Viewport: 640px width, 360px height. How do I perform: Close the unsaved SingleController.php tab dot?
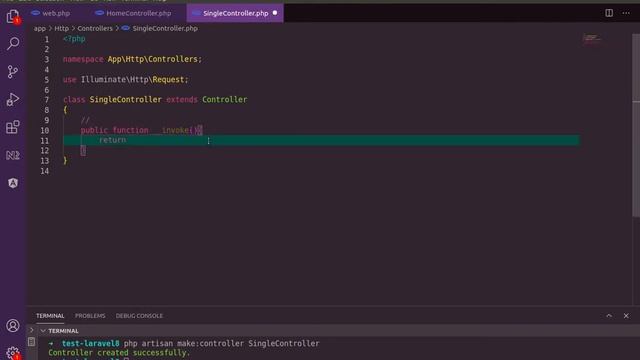tap(275, 13)
